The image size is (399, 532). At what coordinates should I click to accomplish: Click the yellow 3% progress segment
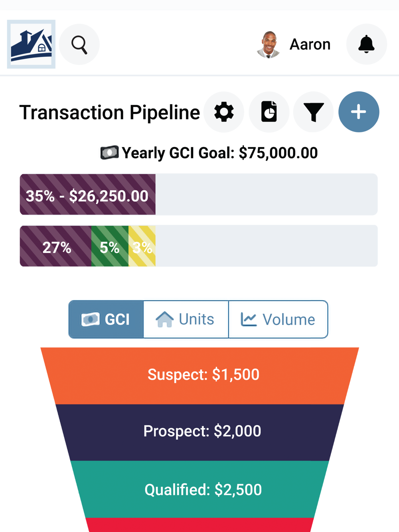(x=142, y=246)
